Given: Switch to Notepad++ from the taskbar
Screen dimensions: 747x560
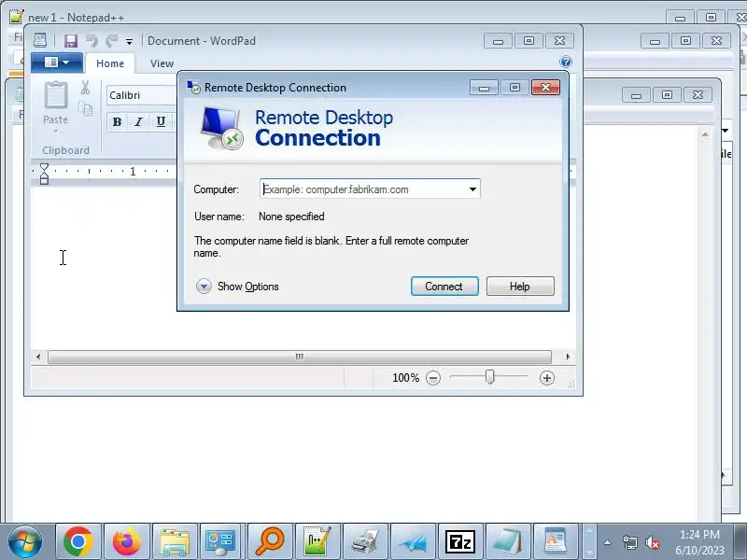Looking at the screenshot, I should coord(317,541).
